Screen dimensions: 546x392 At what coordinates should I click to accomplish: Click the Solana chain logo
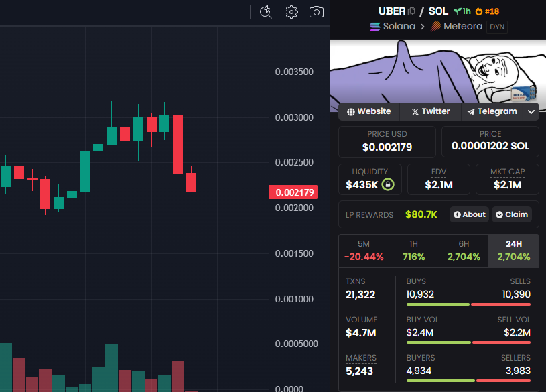click(375, 27)
